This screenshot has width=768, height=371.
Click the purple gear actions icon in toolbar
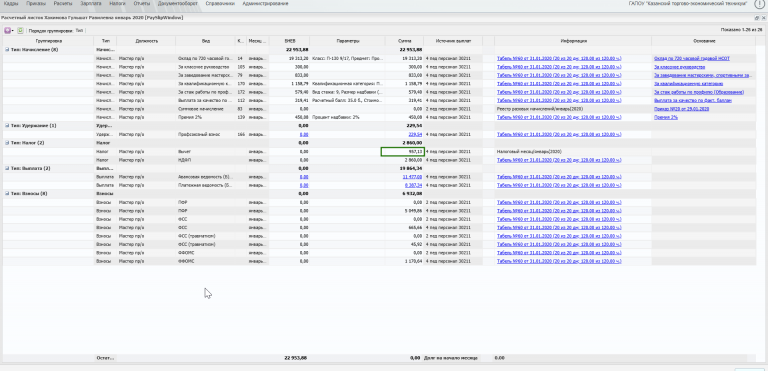[x=7, y=30]
